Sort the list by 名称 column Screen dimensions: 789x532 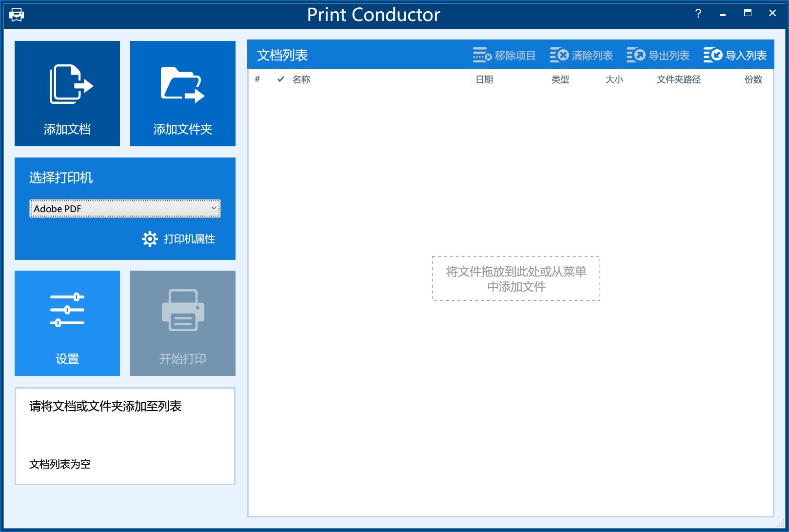(380, 79)
